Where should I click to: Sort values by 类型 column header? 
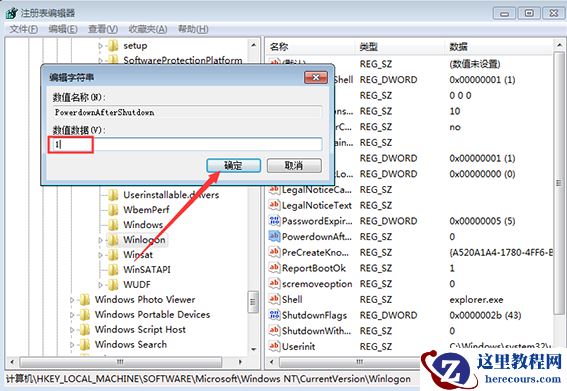(400, 47)
